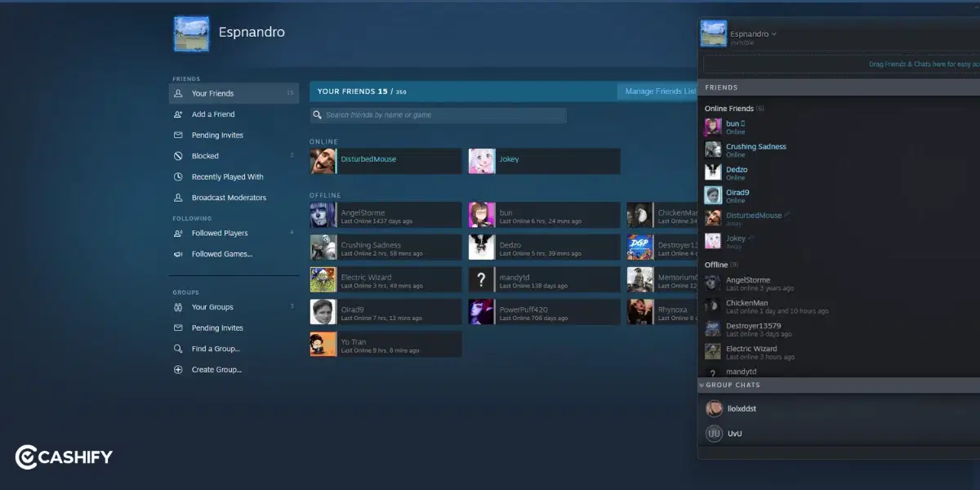Click the Espnandro profile avatar at page top
The width and height of the screenshot is (980, 490).
tap(191, 33)
